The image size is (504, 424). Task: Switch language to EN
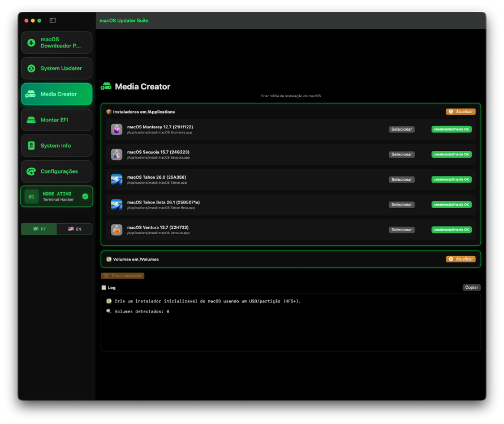(74, 229)
